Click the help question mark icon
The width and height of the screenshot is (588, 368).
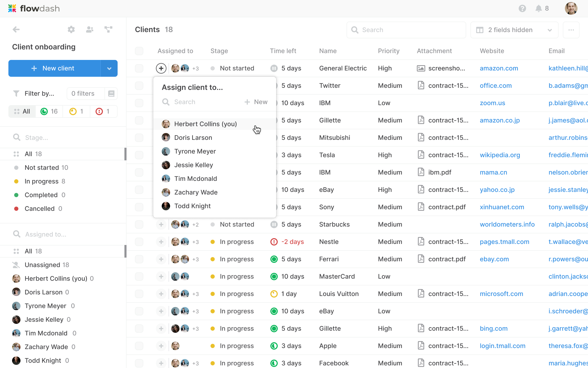(x=522, y=8)
